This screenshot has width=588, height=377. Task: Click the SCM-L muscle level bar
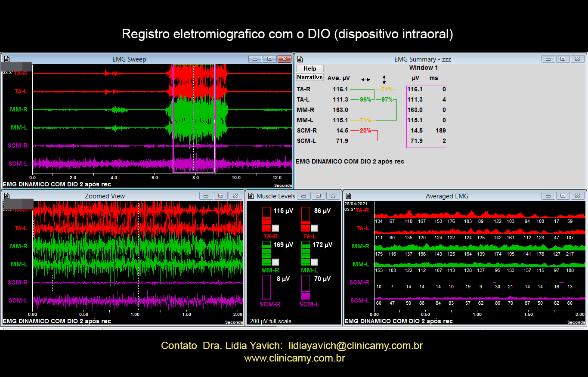305,287
